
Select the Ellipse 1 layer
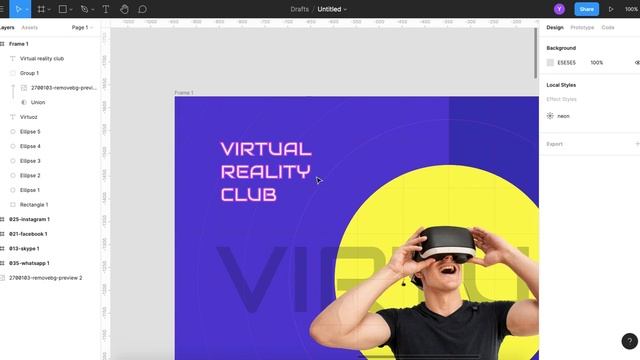pyautogui.click(x=30, y=190)
